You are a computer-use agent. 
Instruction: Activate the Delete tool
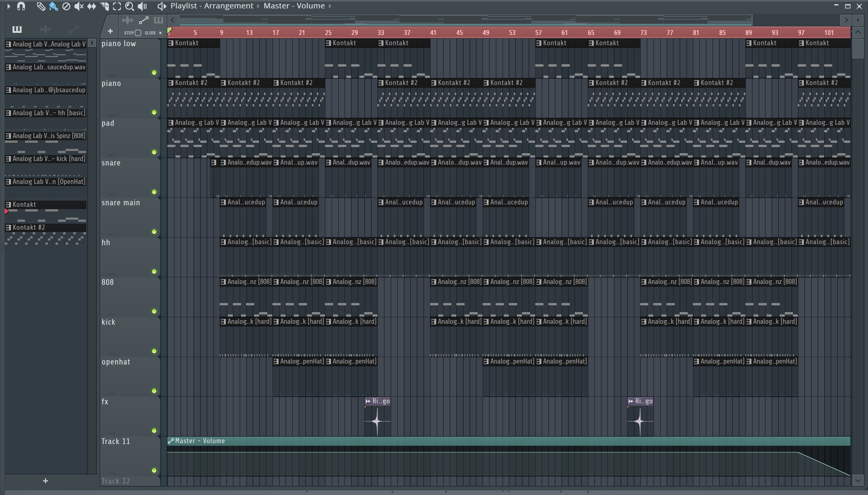pyautogui.click(x=66, y=6)
